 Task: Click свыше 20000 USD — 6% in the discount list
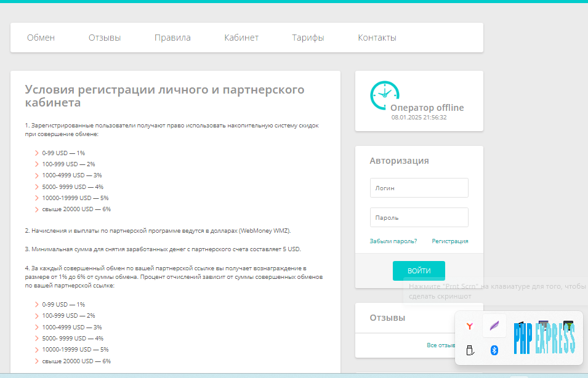(x=76, y=209)
